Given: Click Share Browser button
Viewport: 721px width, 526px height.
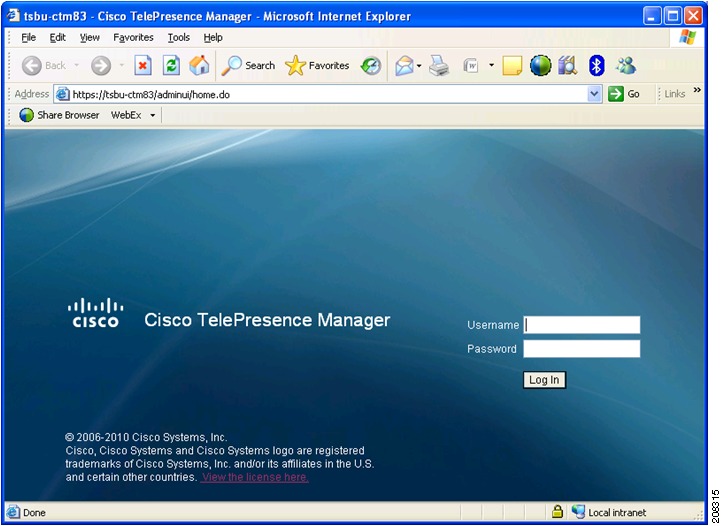Looking at the screenshot, I should [x=59, y=115].
